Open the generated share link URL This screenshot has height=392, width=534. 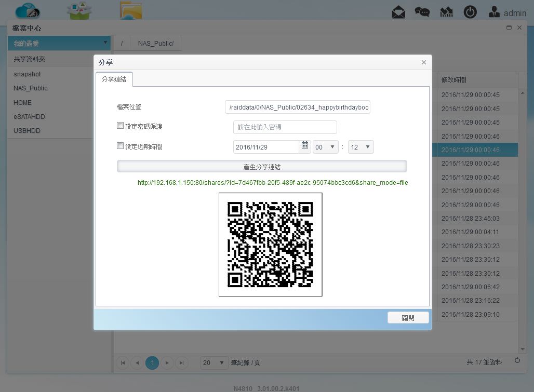click(x=273, y=183)
